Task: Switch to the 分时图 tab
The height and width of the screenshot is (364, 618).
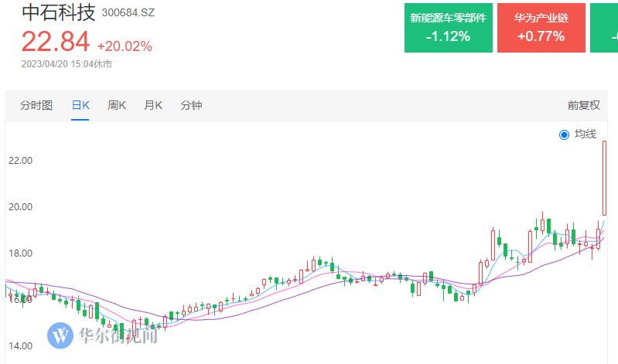Action: pyautogui.click(x=36, y=105)
